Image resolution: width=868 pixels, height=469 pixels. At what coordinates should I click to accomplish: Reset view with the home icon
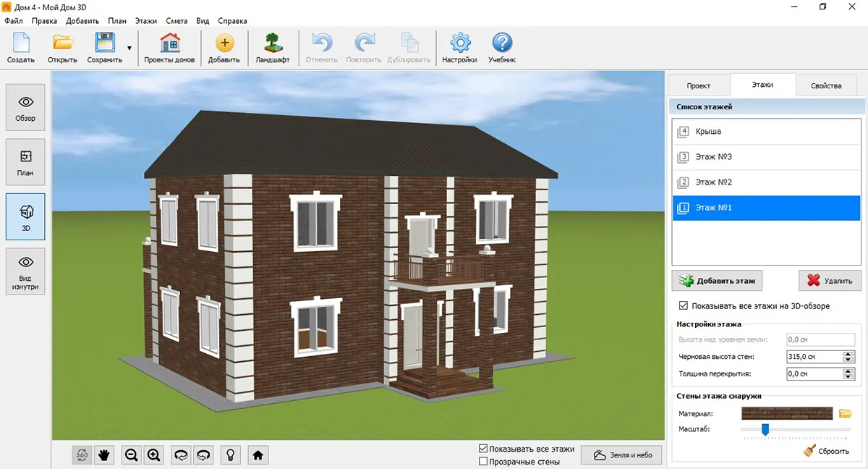coord(258,455)
